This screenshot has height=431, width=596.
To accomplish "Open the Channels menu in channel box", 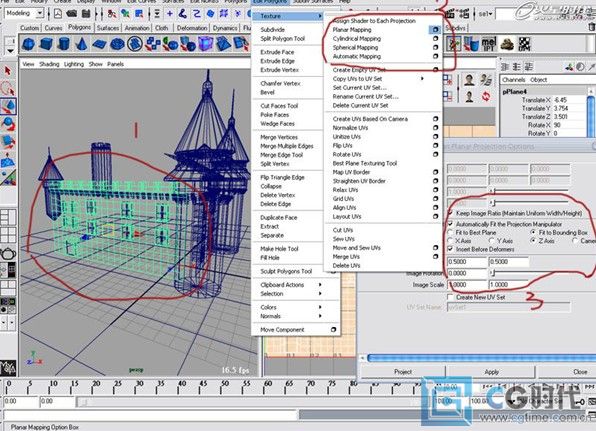I will 514,80.
